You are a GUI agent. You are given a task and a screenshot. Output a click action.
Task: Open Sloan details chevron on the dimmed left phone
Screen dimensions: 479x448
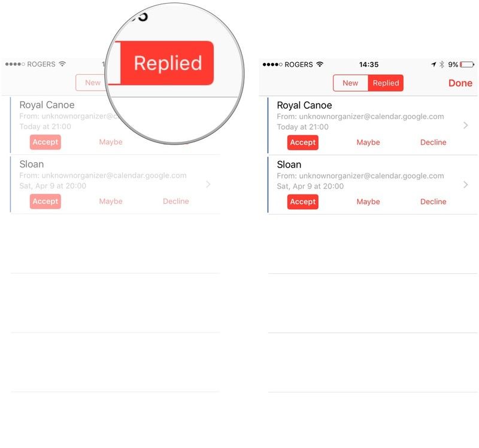click(x=208, y=185)
